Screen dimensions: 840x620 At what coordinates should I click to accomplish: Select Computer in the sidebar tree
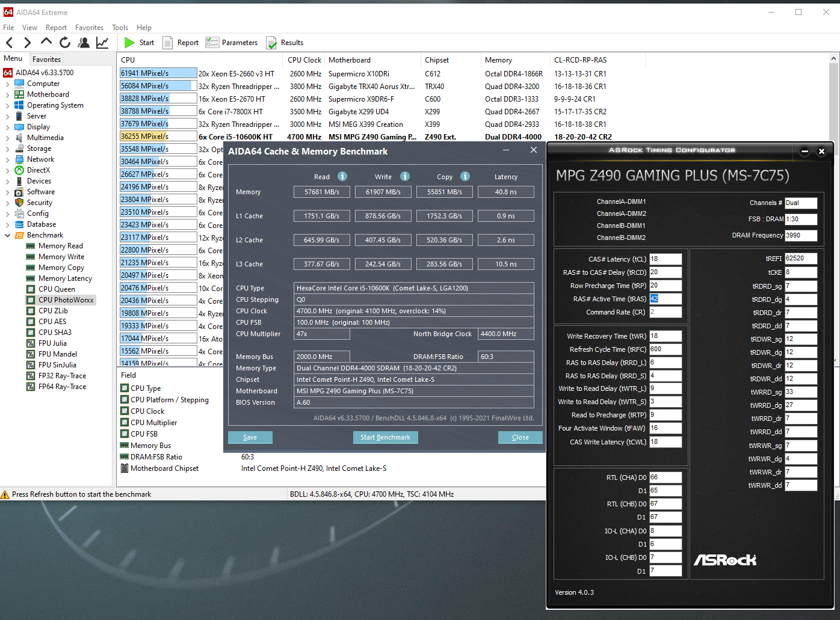43,84
